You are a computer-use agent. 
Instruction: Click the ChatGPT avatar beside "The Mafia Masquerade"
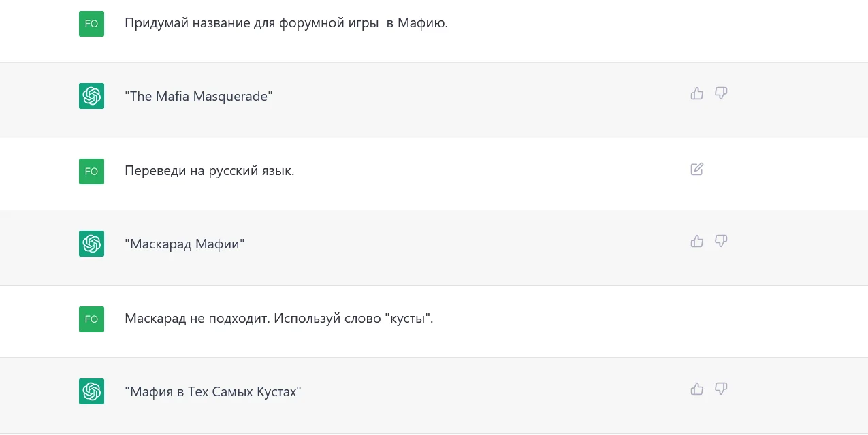[x=91, y=96]
